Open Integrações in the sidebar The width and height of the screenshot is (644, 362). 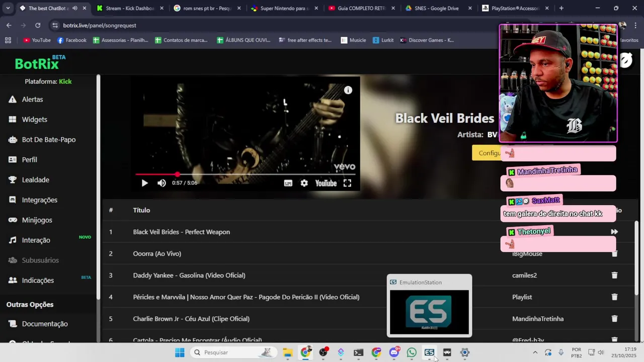39,200
